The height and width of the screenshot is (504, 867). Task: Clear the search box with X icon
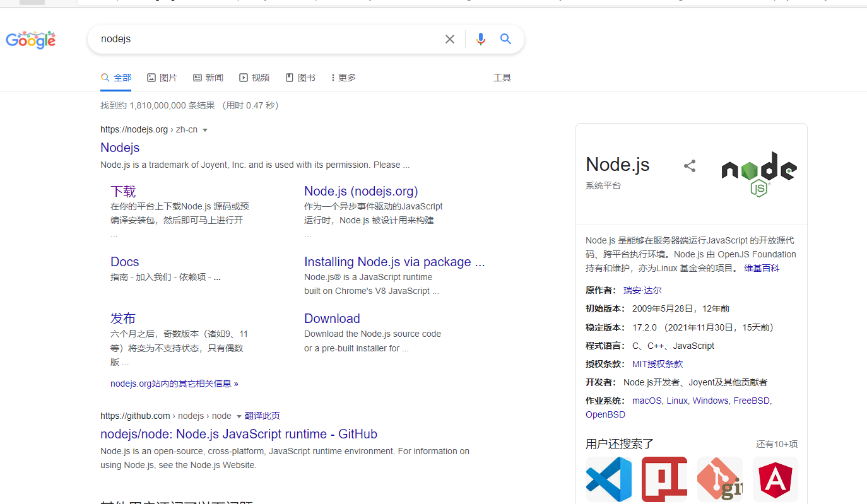point(450,39)
